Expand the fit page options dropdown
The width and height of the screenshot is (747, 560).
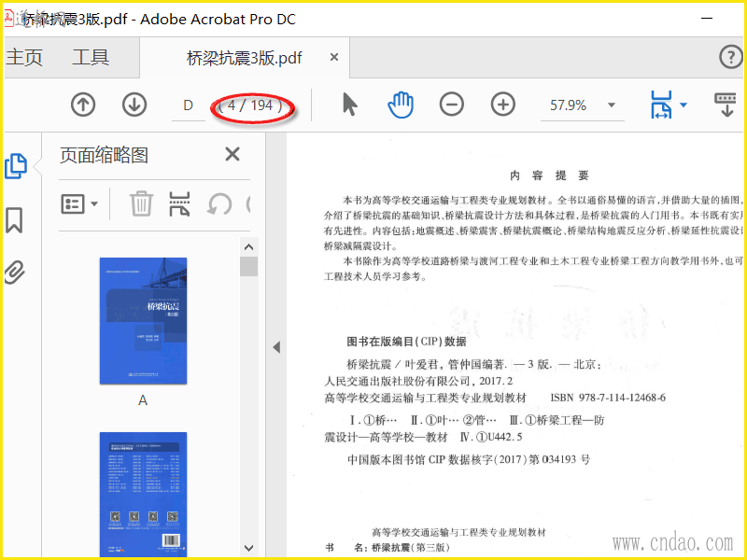click(x=684, y=105)
